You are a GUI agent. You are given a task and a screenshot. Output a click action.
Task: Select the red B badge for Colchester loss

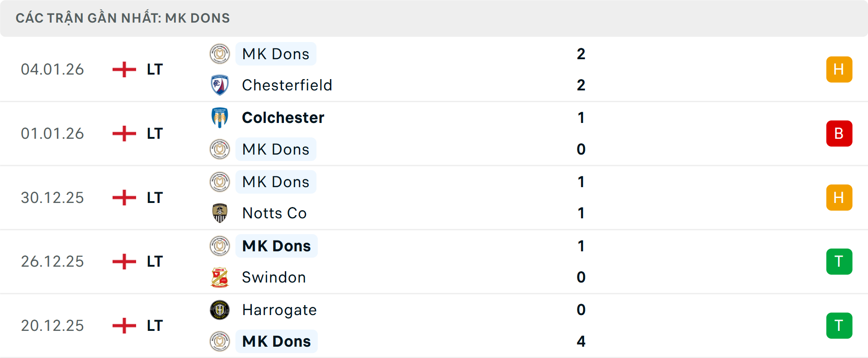839,133
